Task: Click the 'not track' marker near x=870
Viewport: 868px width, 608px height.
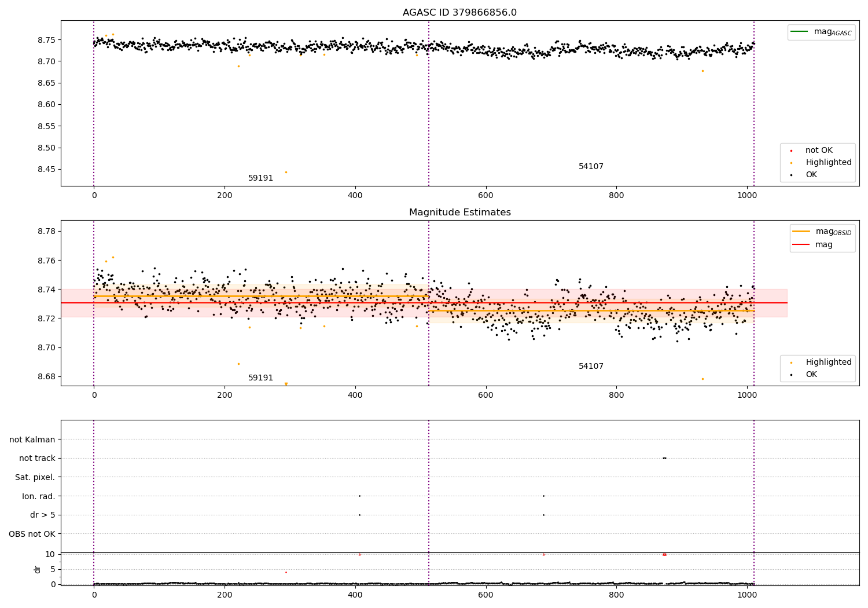Action: pos(664,458)
